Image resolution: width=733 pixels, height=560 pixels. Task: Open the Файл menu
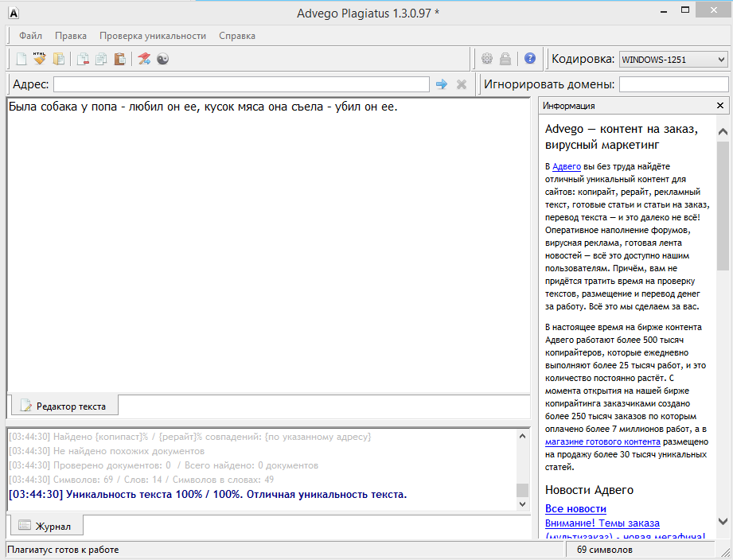(x=31, y=36)
